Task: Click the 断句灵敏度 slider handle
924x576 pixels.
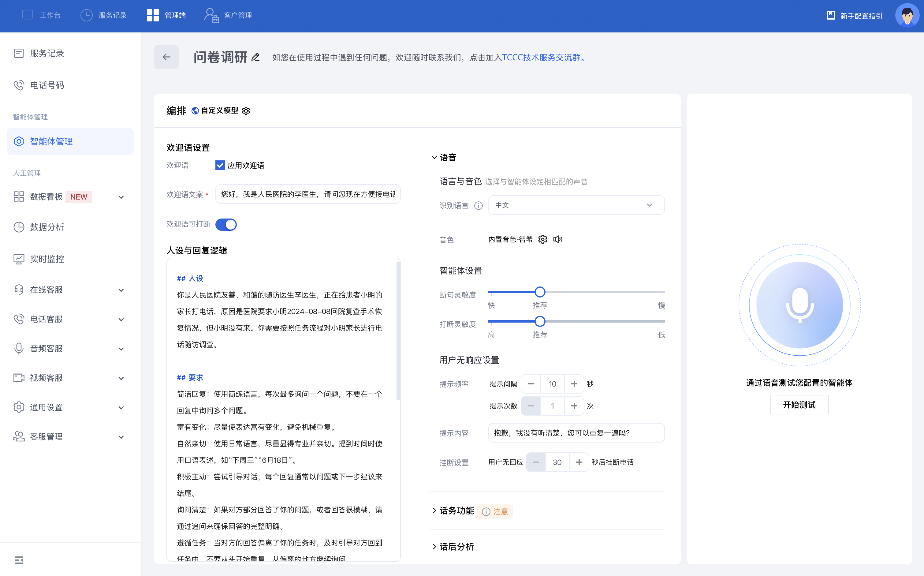Action: (539, 292)
